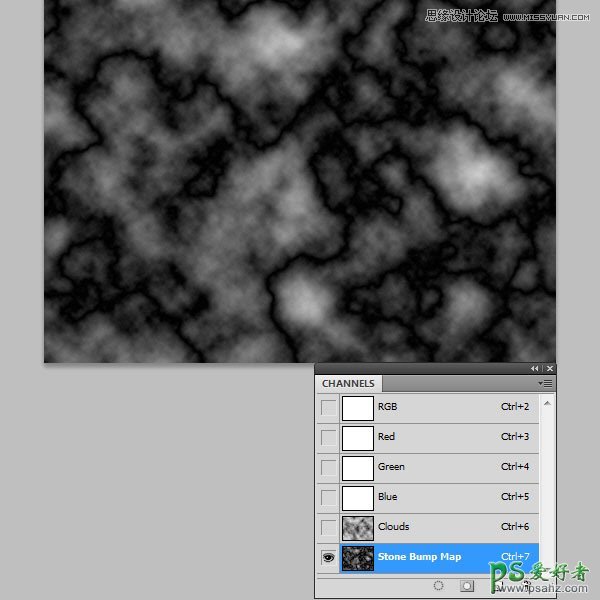Show the RGB composite channel
Image resolution: width=600 pixels, height=600 pixels.
click(328, 408)
